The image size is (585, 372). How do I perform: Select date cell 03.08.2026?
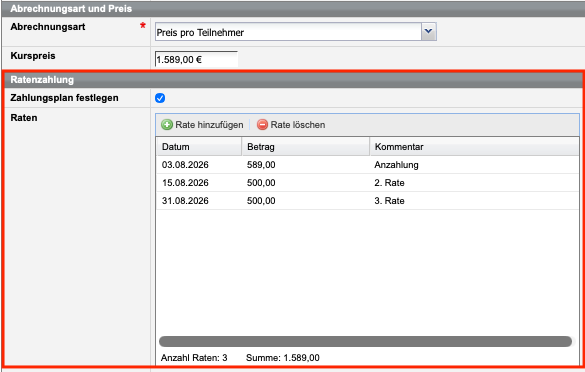click(185, 165)
